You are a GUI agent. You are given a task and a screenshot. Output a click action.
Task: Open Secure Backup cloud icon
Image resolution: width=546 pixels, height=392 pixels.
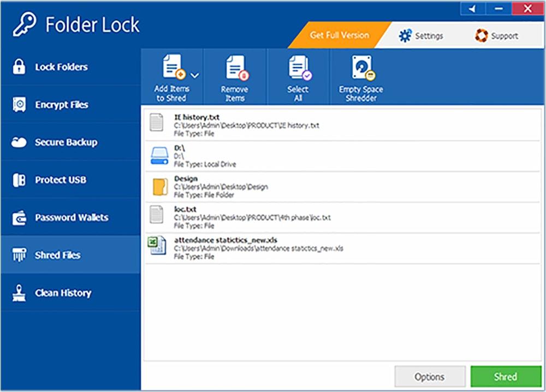click(x=19, y=142)
